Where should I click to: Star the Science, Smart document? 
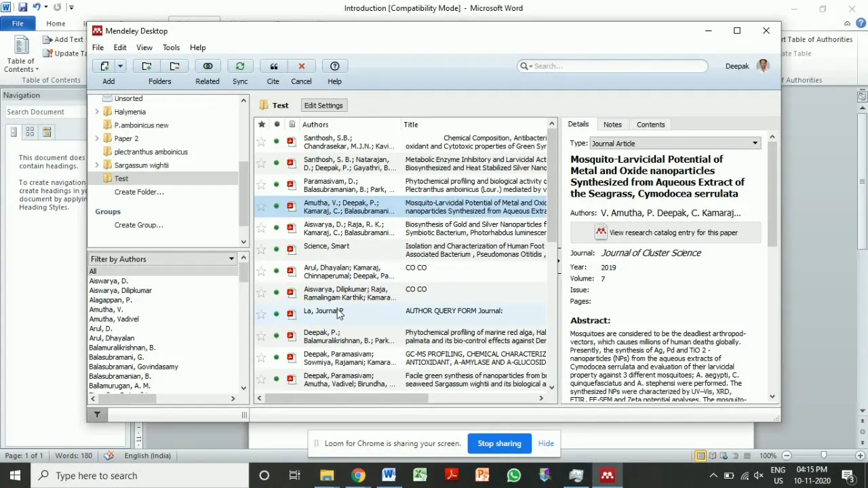coord(261,249)
